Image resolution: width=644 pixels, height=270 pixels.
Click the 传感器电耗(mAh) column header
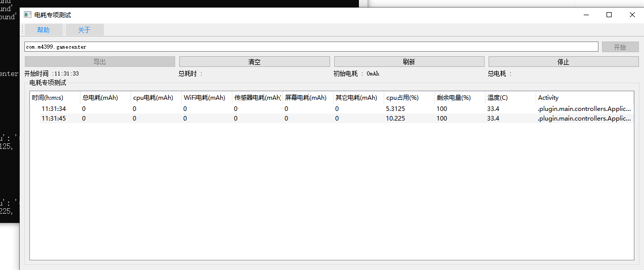click(x=257, y=98)
